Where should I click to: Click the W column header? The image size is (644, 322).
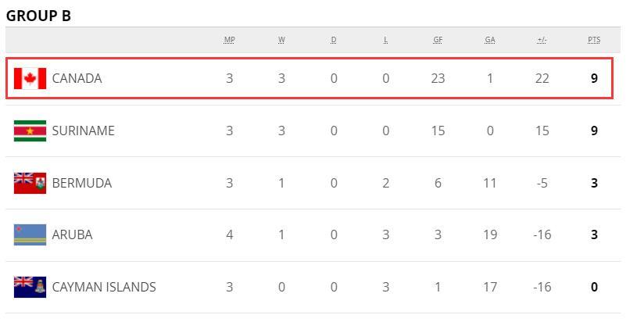click(281, 40)
